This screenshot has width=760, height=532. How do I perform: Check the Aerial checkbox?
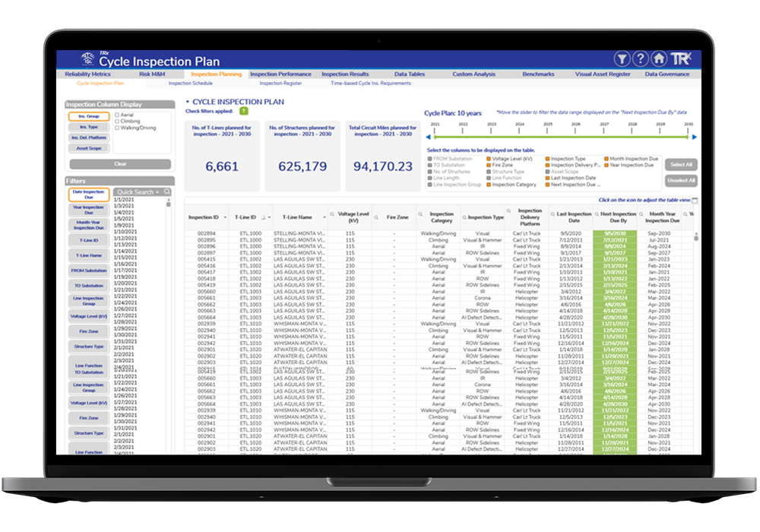point(117,115)
